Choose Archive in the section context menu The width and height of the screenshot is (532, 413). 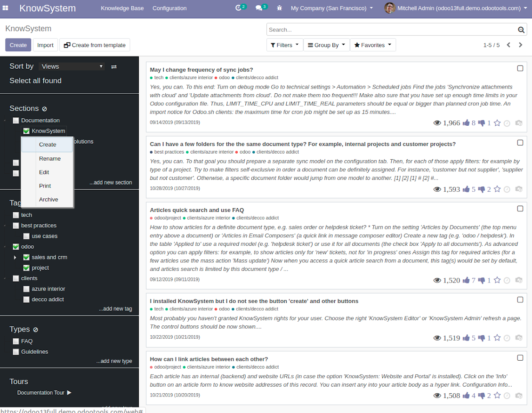click(48, 200)
